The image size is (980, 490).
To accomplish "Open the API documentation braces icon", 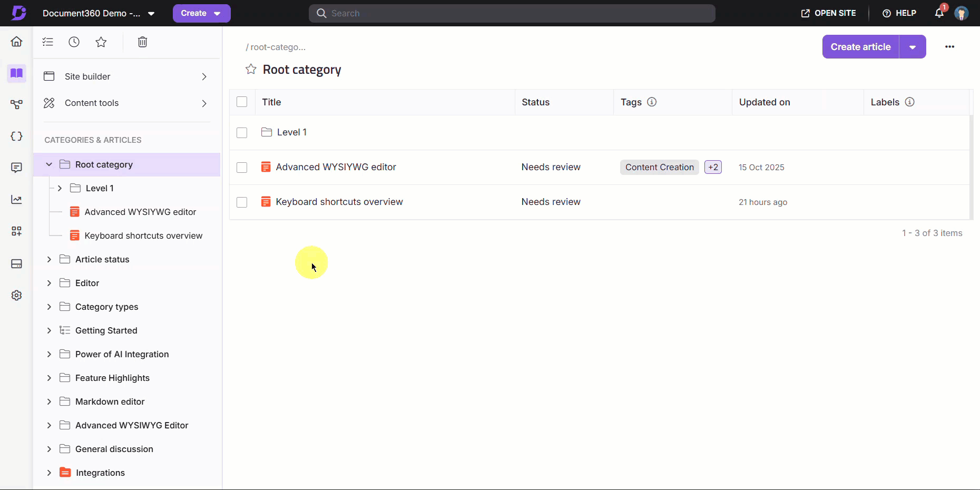I will coord(17,136).
